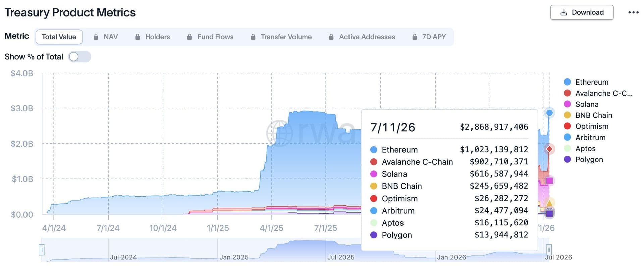This screenshot has width=644, height=273.
Task: Toggle Aptos series in the chart legend
Action: tap(580, 149)
